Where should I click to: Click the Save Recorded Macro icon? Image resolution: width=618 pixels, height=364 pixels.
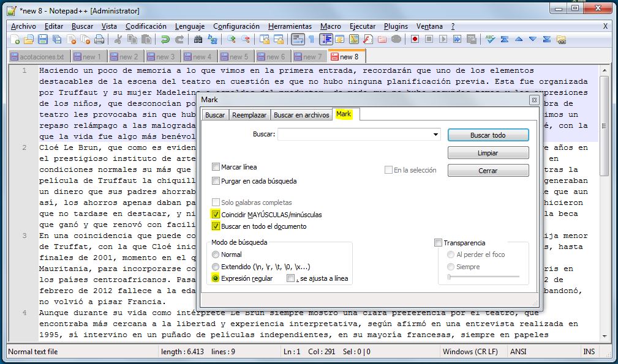click(x=472, y=39)
